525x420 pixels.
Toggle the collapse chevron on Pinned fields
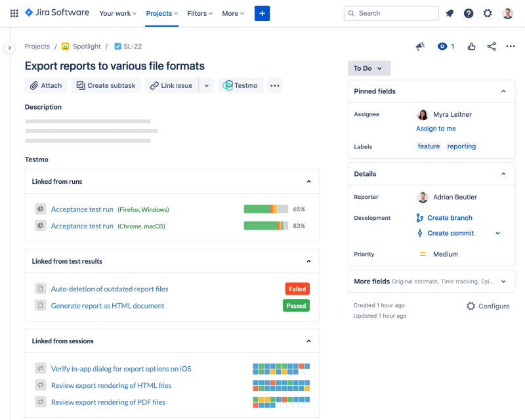tap(503, 91)
